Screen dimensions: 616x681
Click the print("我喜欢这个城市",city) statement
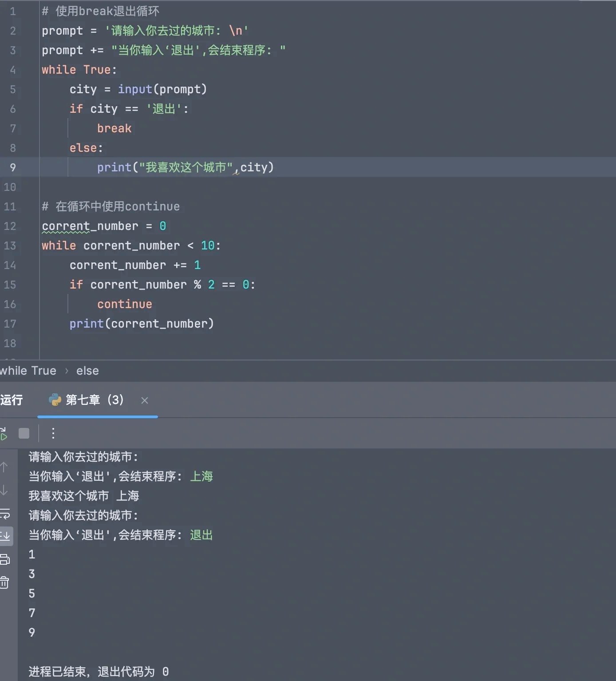tap(186, 167)
